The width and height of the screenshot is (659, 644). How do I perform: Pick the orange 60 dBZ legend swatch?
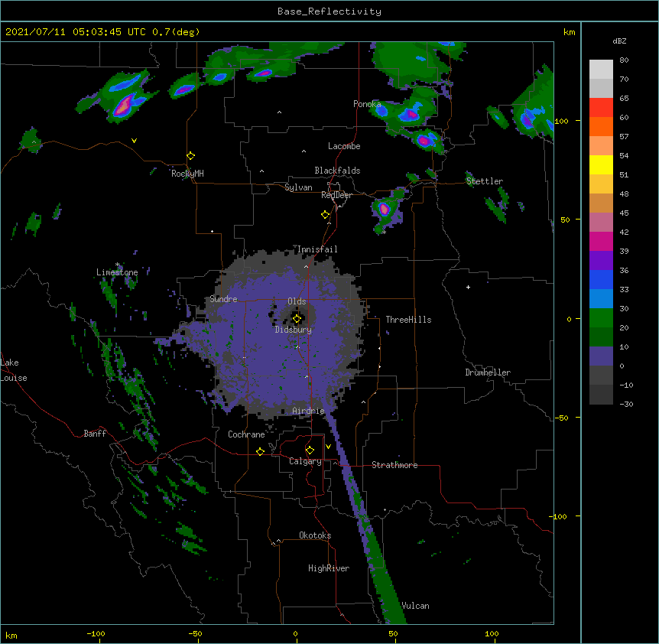coord(601,126)
